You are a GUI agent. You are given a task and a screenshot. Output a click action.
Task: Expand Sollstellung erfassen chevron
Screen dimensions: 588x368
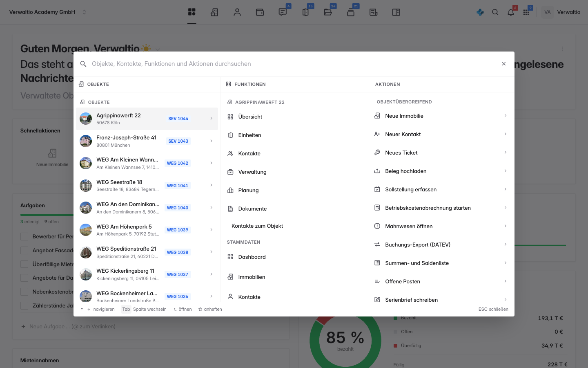tap(505, 189)
